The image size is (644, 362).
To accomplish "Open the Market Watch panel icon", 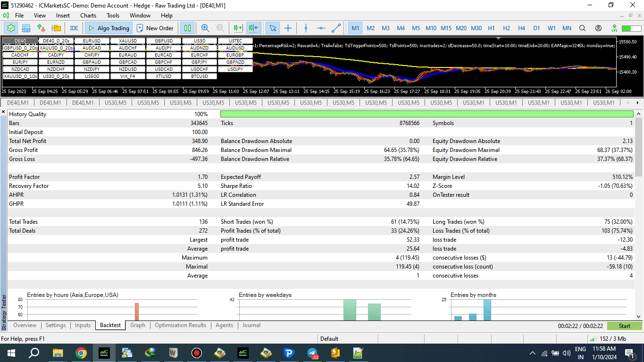I will pyautogui.click(x=26, y=28).
